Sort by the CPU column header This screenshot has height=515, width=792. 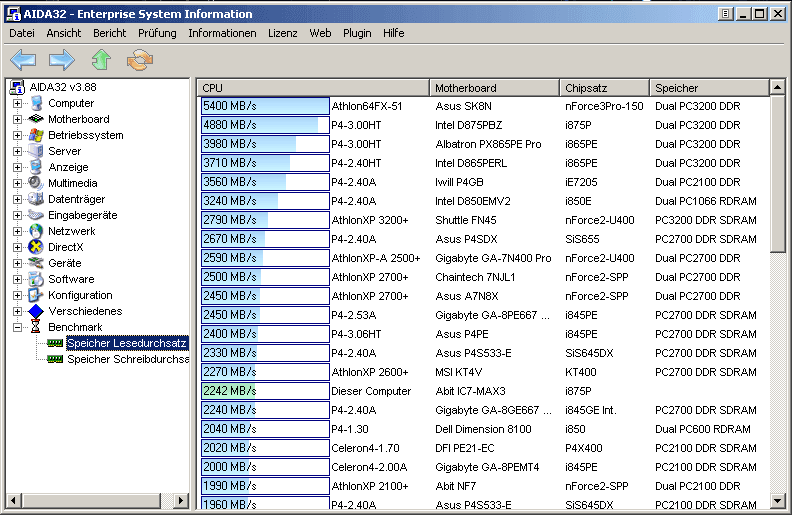point(313,88)
